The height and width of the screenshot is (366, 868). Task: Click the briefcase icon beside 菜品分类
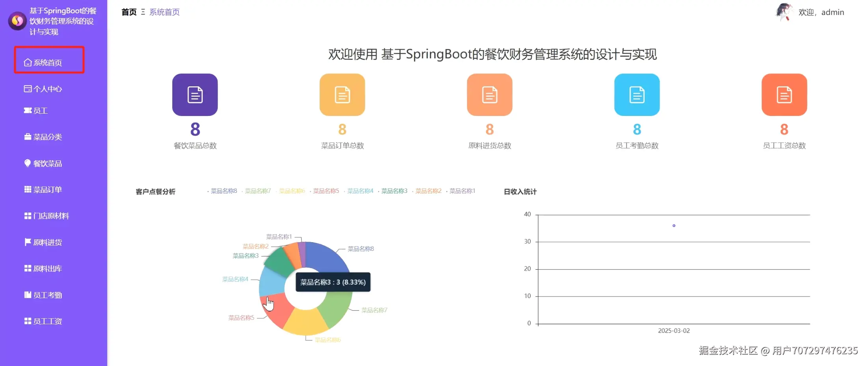(x=28, y=137)
